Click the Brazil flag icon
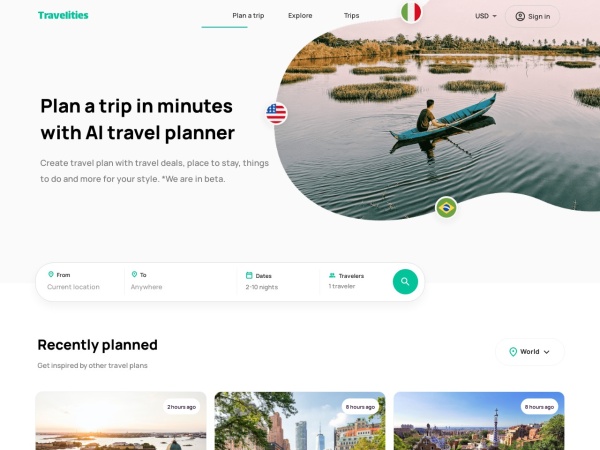 [x=446, y=208]
